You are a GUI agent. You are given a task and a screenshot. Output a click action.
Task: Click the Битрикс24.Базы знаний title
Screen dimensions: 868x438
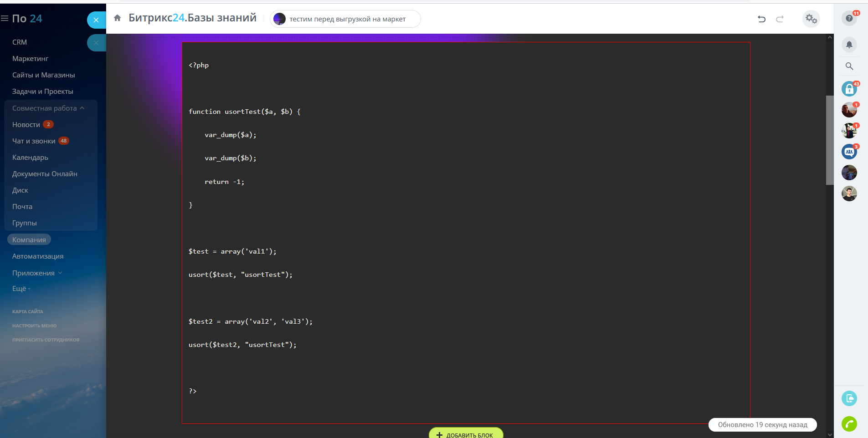[192, 18]
